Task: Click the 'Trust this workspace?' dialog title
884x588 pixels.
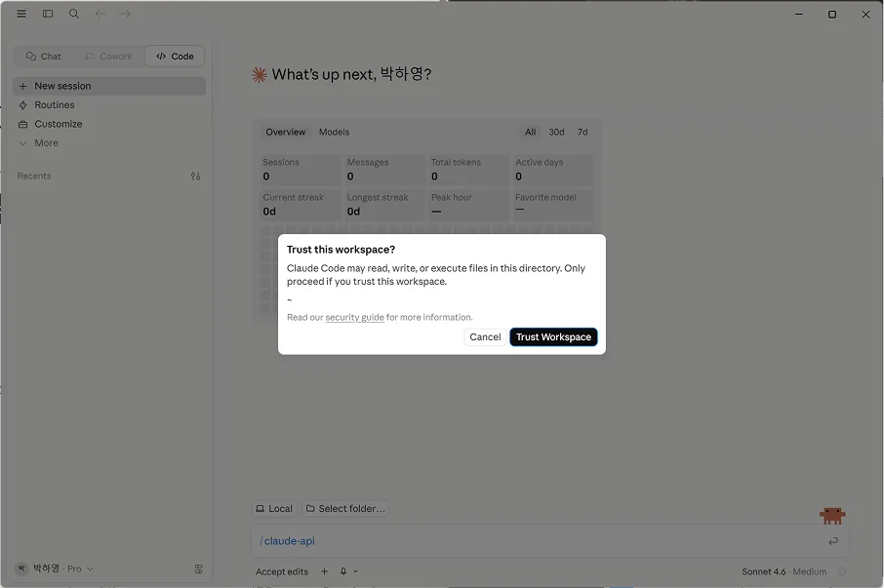Action: click(342, 250)
